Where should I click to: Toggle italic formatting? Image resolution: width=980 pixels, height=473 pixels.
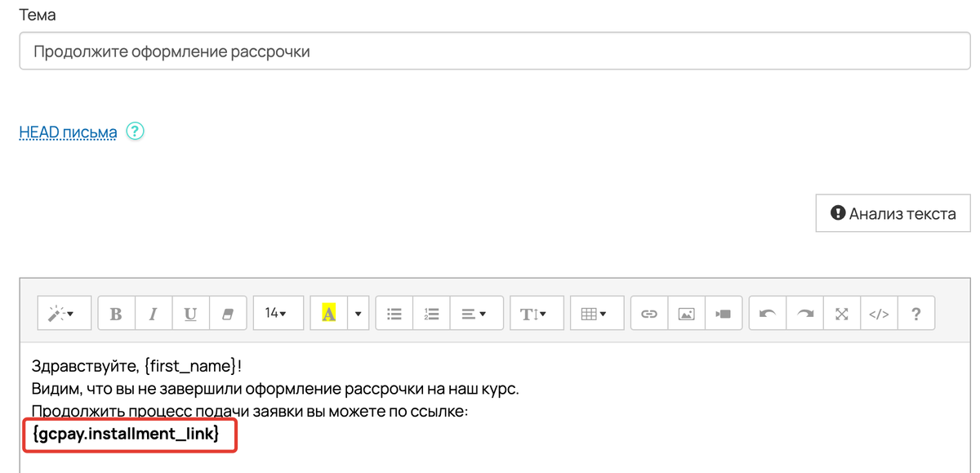tap(153, 313)
